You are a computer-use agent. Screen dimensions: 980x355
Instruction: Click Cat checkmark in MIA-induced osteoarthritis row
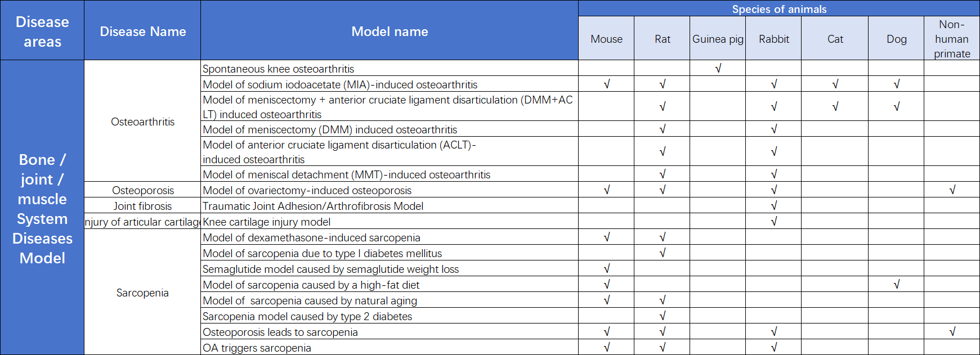pyautogui.click(x=835, y=84)
